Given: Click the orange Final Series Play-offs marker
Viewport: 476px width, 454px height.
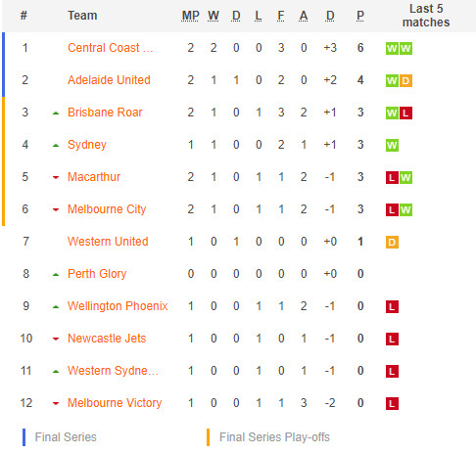Looking at the screenshot, I should (208, 437).
